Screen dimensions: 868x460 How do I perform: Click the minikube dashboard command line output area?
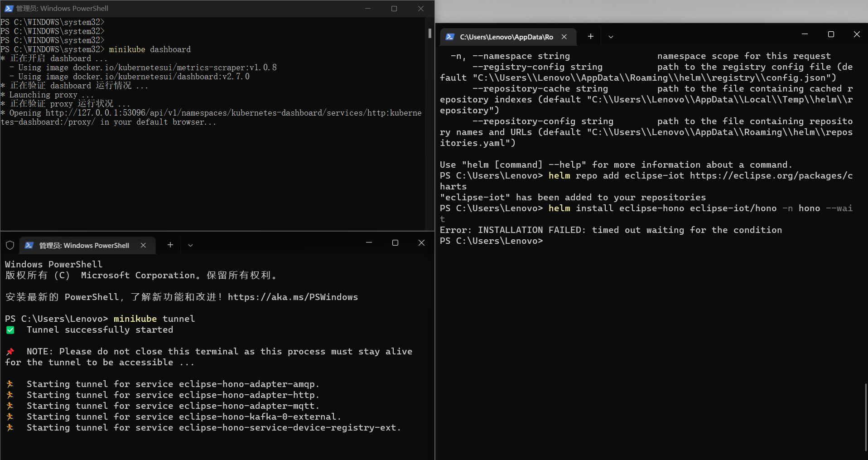coord(149,49)
